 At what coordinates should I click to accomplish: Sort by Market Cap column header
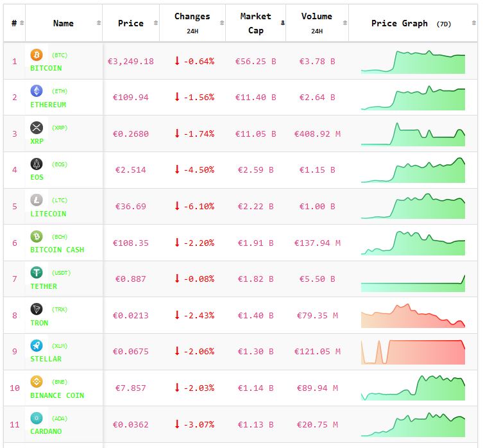[x=255, y=23]
